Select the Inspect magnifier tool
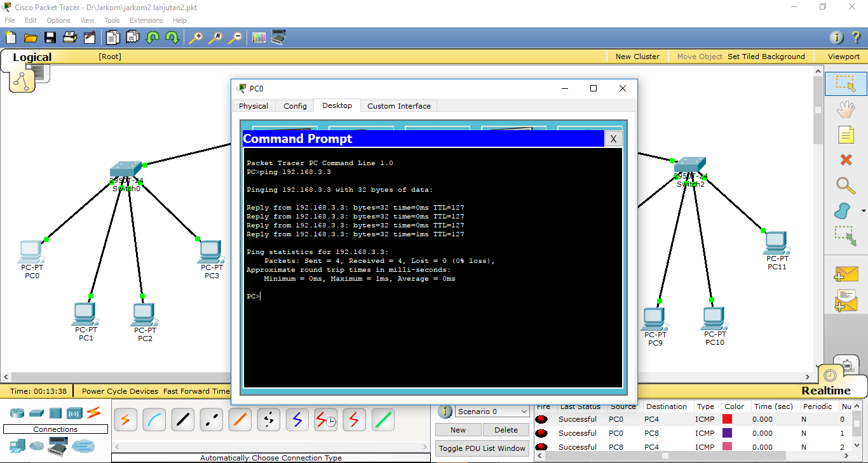The image size is (868, 463). click(x=846, y=186)
